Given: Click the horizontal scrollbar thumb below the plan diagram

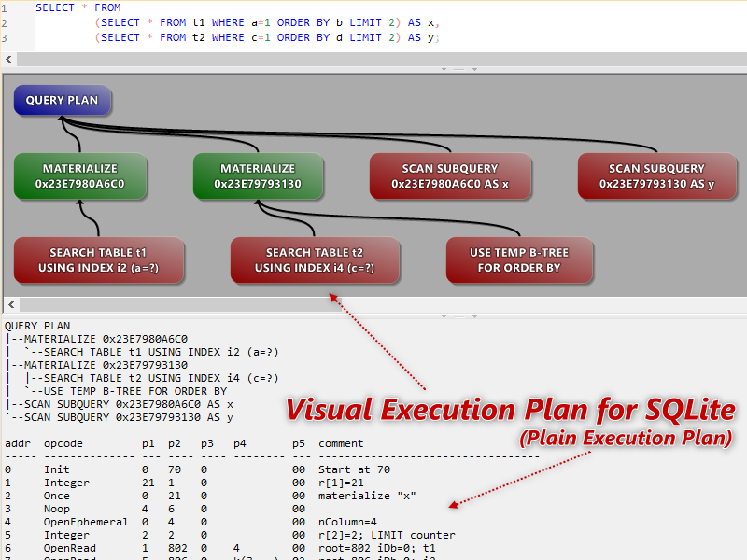Looking at the screenshot, I should [x=180, y=305].
